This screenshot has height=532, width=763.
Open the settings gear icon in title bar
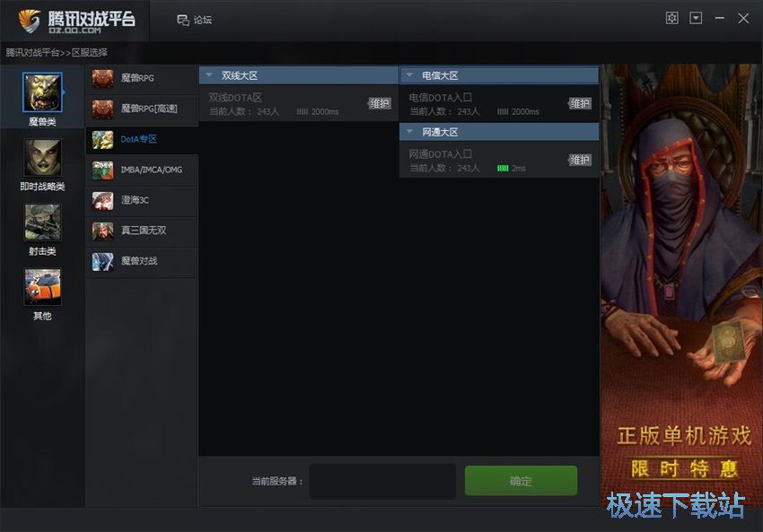[x=671, y=19]
